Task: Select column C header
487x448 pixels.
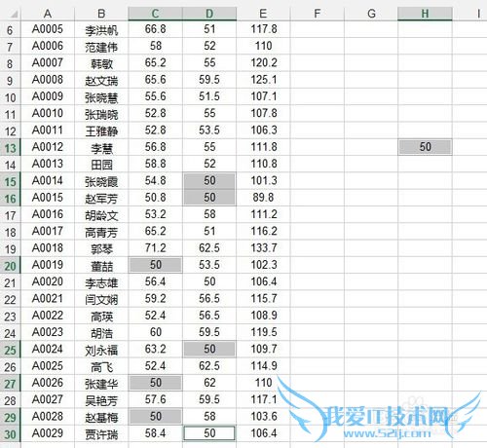Action: coord(156,14)
